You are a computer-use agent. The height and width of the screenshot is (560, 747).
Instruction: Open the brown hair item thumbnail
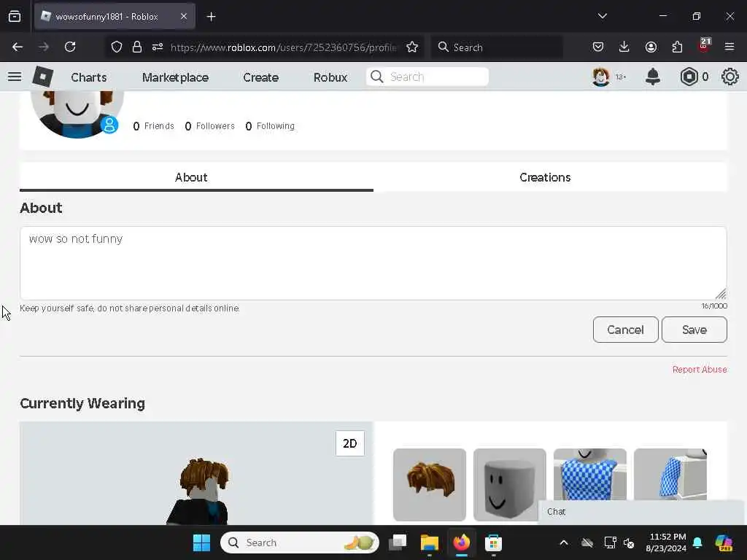pos(430,485)
